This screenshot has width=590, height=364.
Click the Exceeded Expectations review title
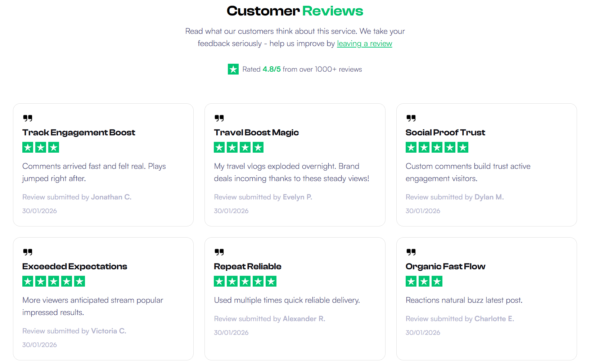click(75, 266)
